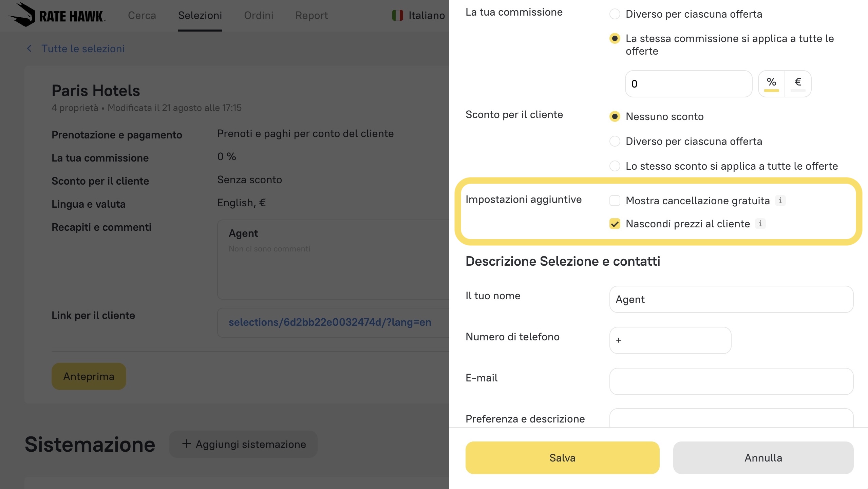Uncheck Nascondi prezzi al cliente
868x489 pixels.
615,224
